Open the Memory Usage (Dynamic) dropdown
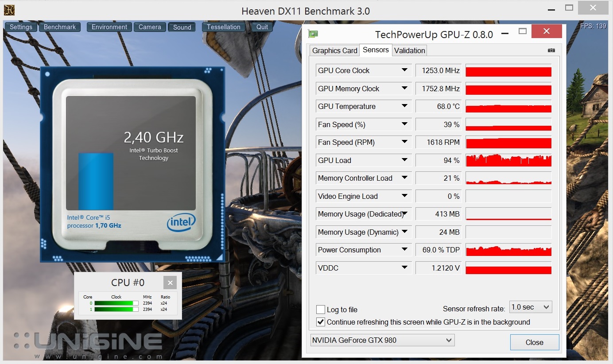The width and height of the screenshot is (613, 364). click(404, 232)
